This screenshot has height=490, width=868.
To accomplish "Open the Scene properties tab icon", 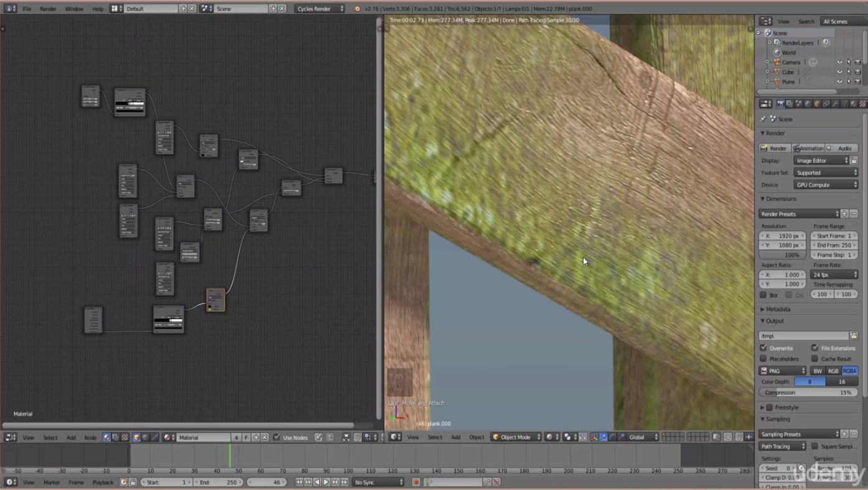I will tap(799, 104).
